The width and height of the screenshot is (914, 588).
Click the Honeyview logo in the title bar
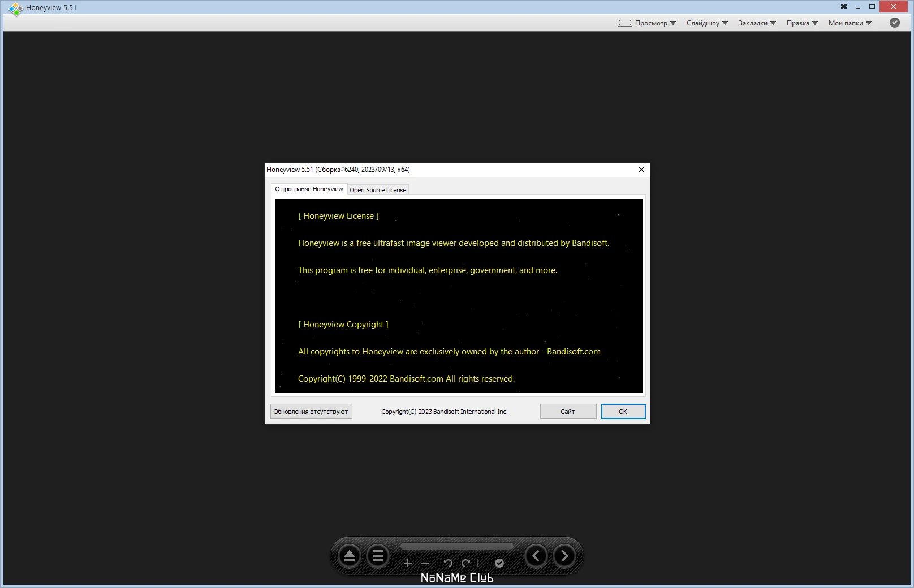(15, 8)
